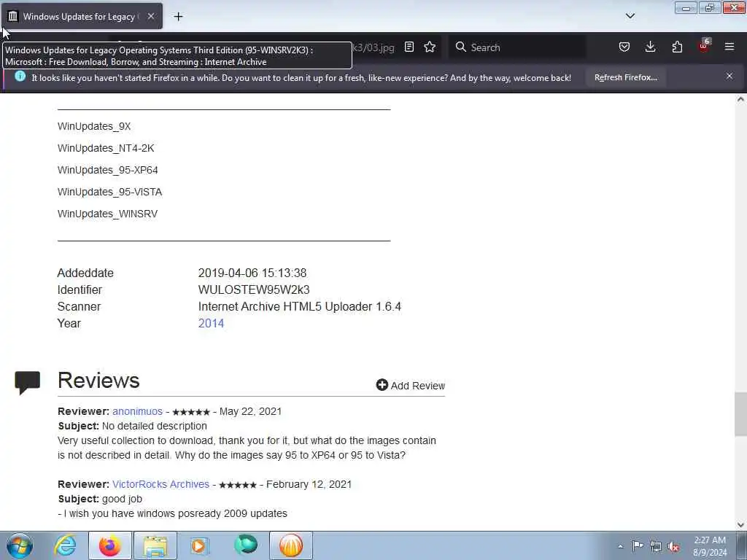Screen dimensions: 747x560
Task: Open a new tab with plus
Action: click(178, 17)
